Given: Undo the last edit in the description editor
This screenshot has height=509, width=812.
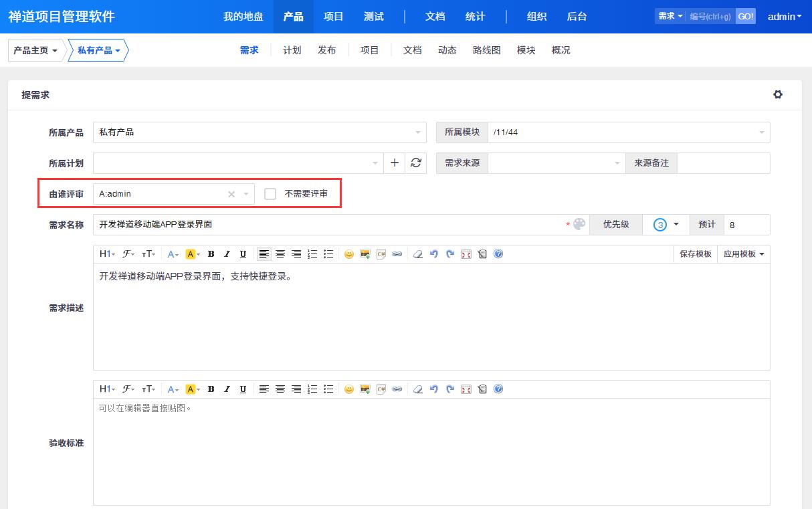Looking at the screenshot, I should pyautogui.click(x=432, y=253).
